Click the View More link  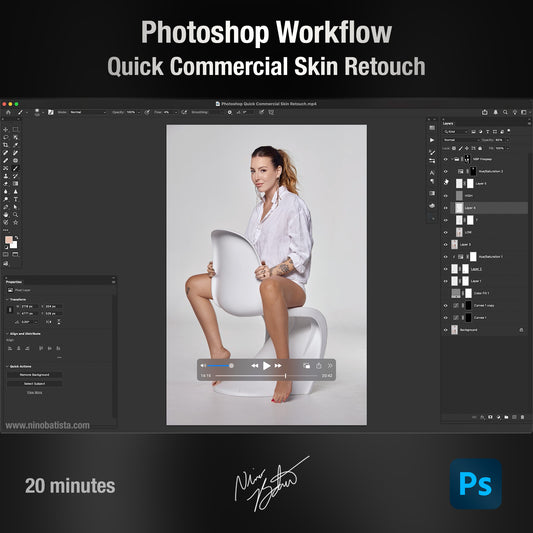coord(35,392)
